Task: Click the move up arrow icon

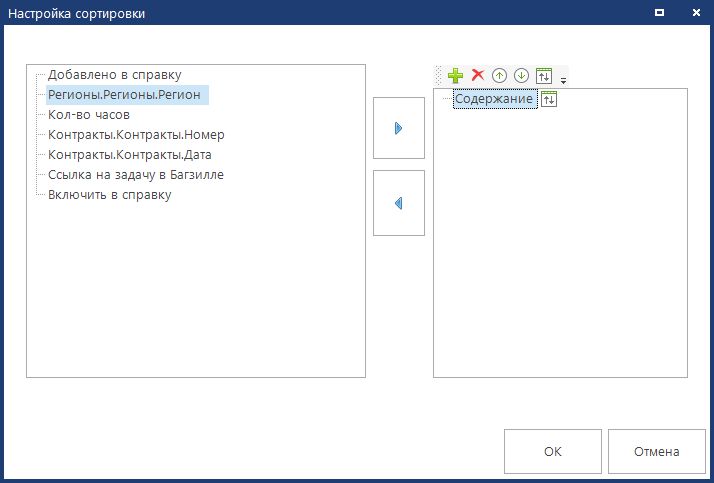Action: click(x=499, y=76)
